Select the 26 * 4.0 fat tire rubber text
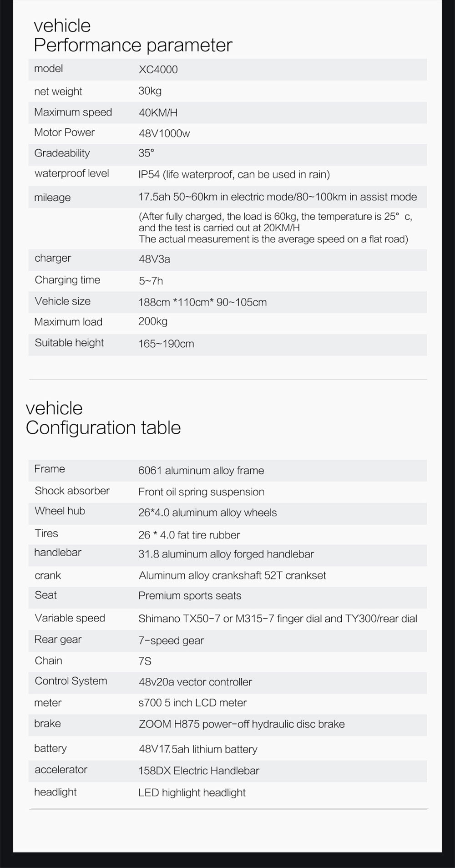The image size is (455, 868). (x=189, y=535)
